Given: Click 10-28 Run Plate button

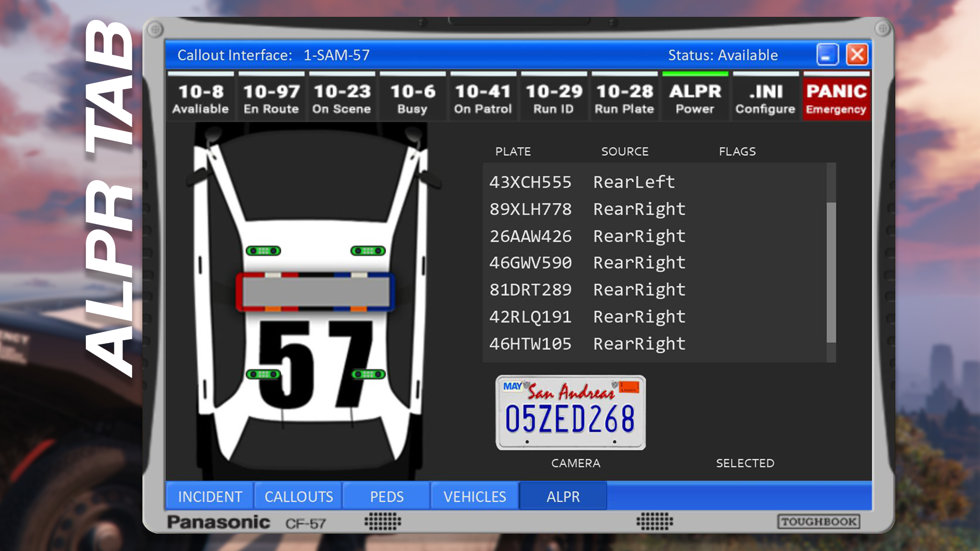Looking at the screenshot, I should 624,98.
